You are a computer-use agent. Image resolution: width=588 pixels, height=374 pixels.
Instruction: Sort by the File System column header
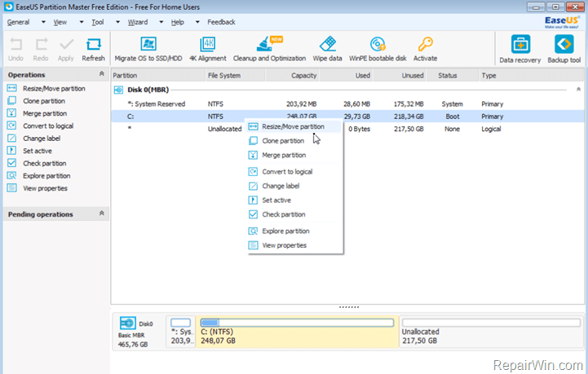(235, 75)
